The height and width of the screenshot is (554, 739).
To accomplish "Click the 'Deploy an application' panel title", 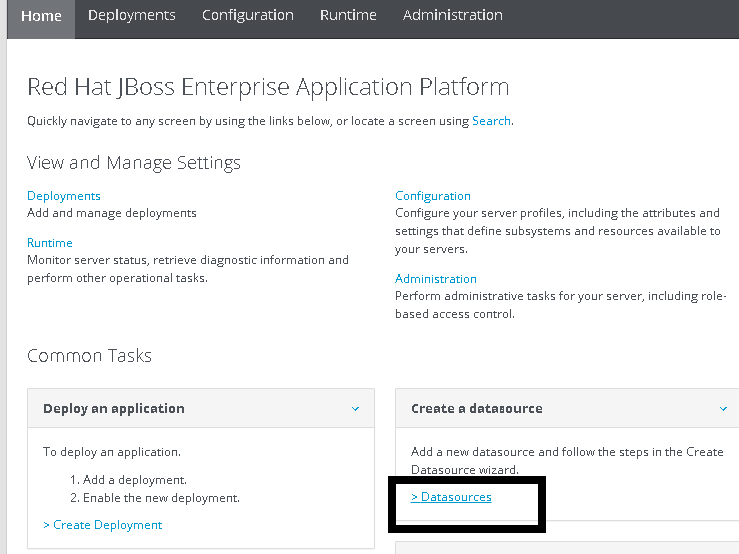I will pos(113,409).
